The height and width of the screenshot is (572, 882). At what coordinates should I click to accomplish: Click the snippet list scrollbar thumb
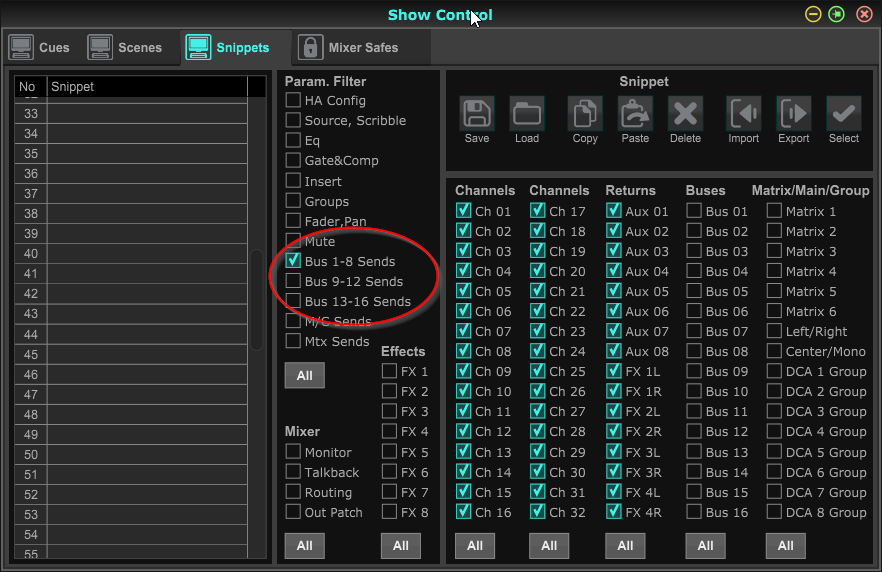(x=256, y=300)
